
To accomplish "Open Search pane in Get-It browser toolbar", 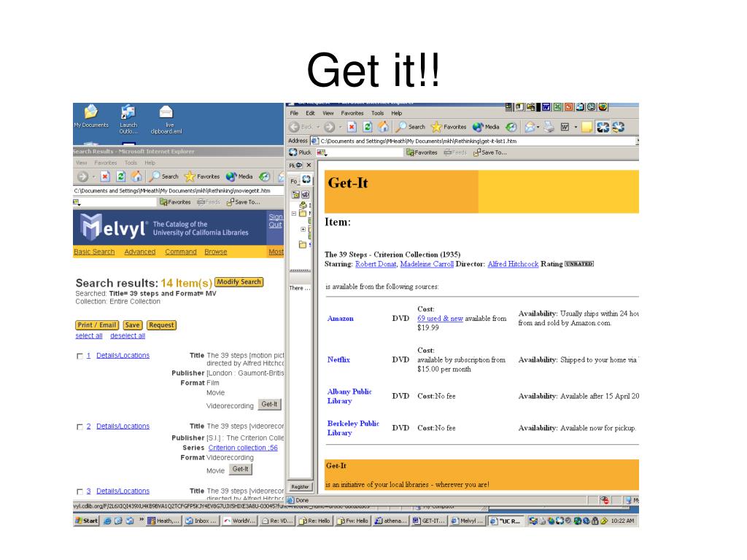I will click(410, 127).
